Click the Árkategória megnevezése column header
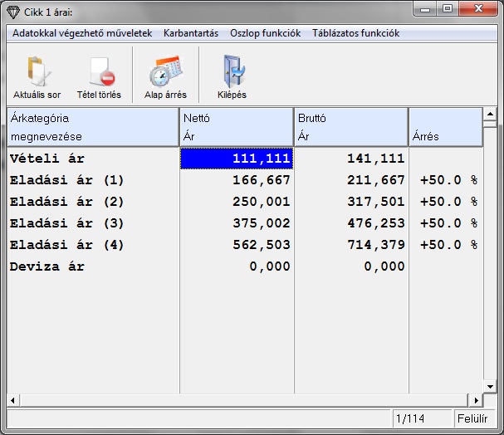Viewport: 504px width, 435px height. (93, 127)
